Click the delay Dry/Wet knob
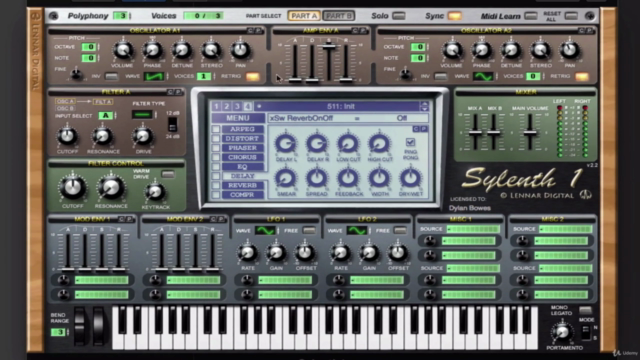The image size is (640, 360). pyautogui.click(x=410, y=178)
